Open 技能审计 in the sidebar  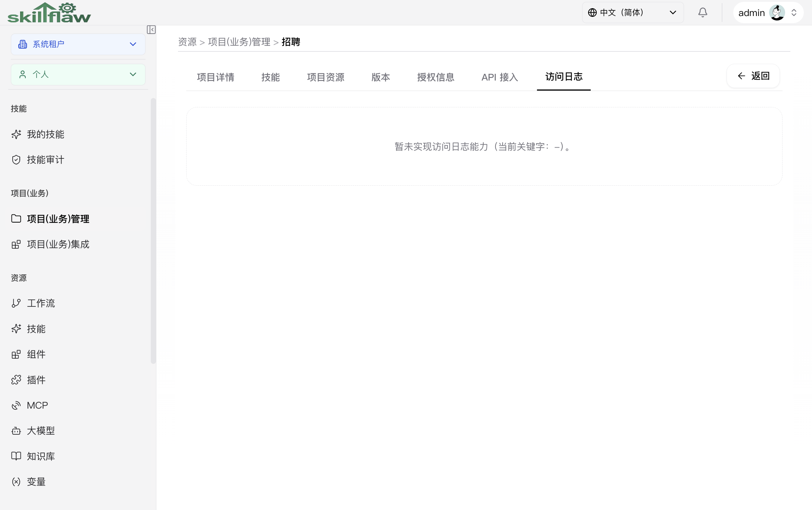[x=78, y=160]
